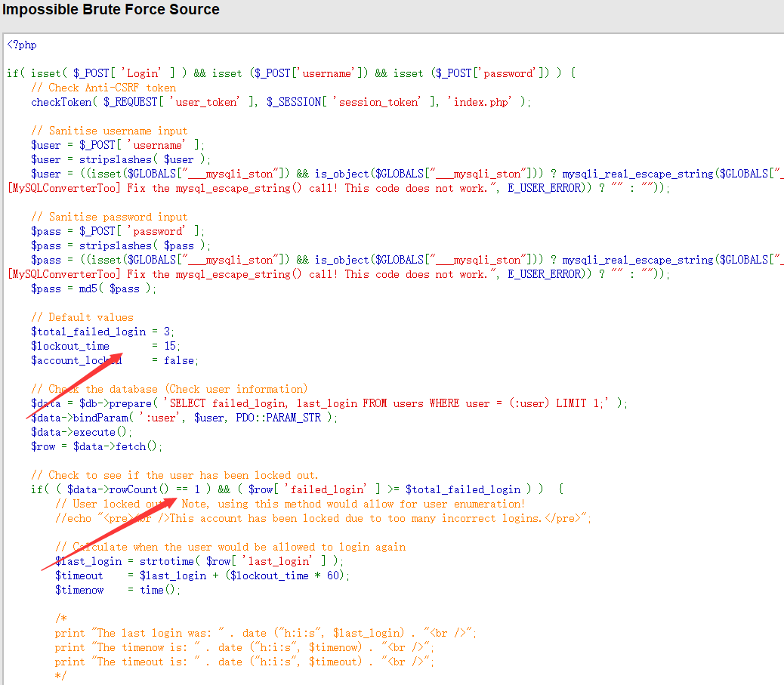Click the opening <?php tag
This screenshot has height=685, width=784.
(x=22, y=45)
